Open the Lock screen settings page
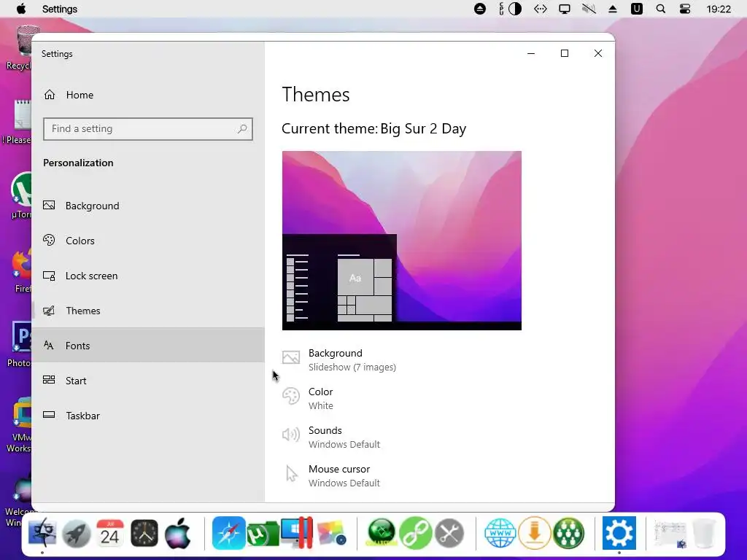 [x=148, y=276]
